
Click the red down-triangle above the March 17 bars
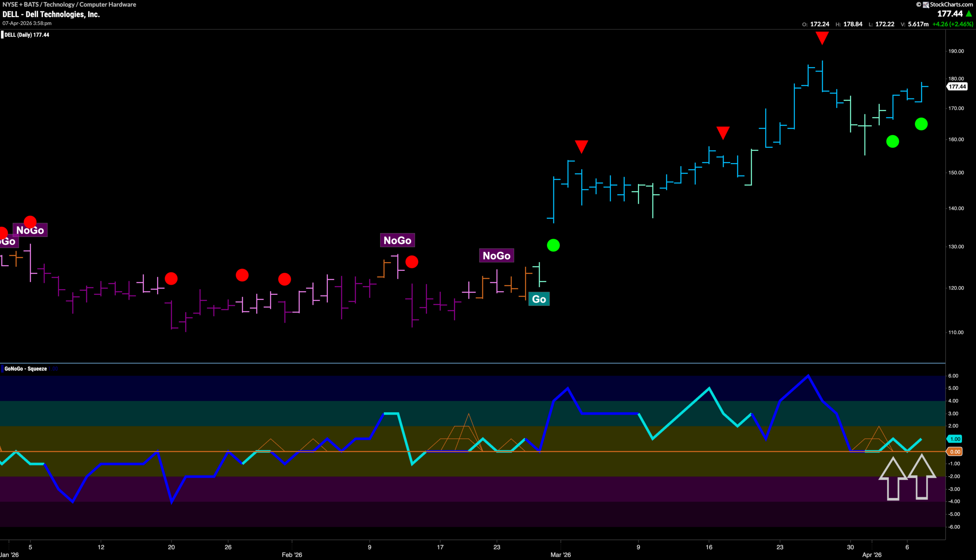tap(723, 133)
